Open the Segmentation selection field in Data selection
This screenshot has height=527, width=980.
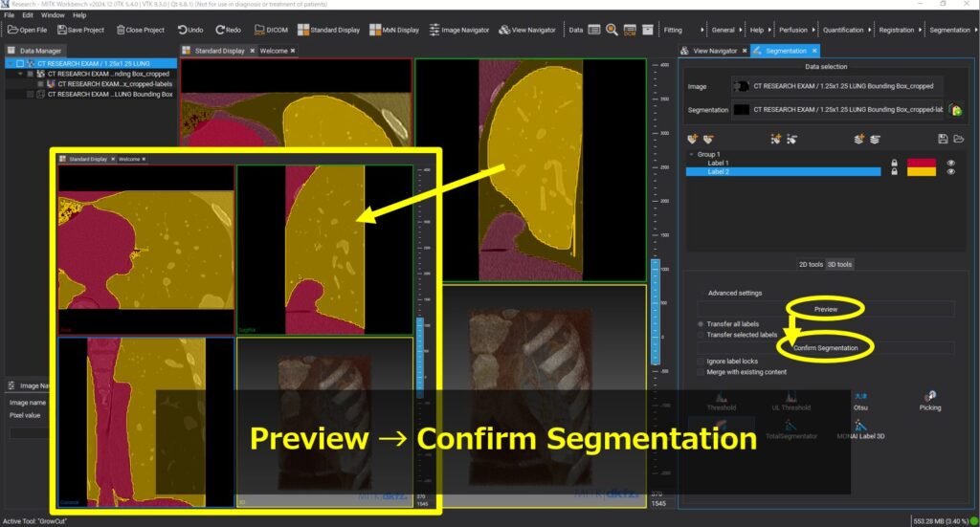coord(836,110)
